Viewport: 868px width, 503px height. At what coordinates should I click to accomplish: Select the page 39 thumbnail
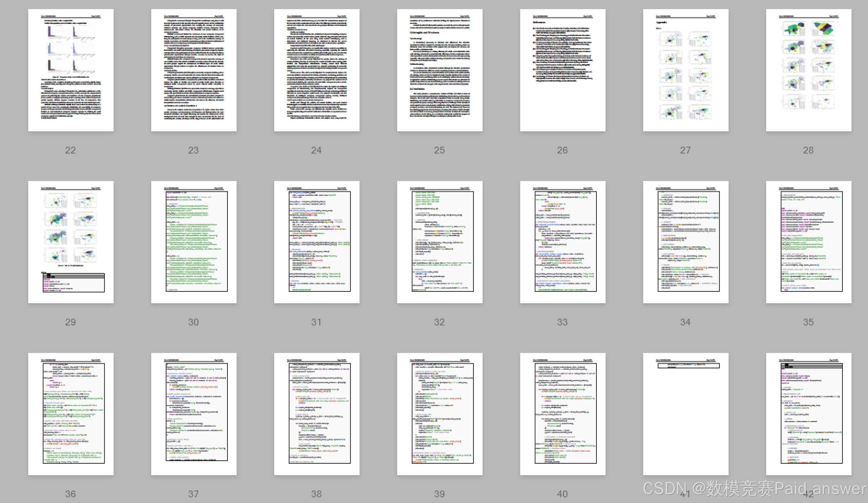[440, 413]
